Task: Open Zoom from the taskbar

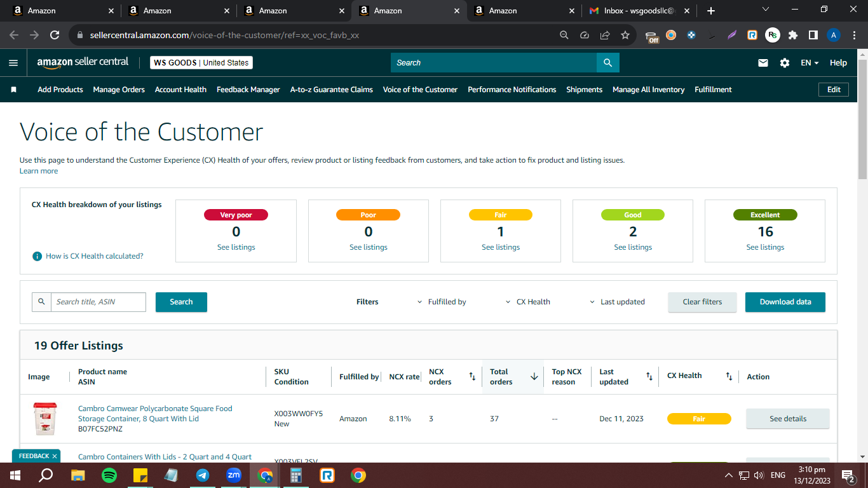Action: point(234,475)
